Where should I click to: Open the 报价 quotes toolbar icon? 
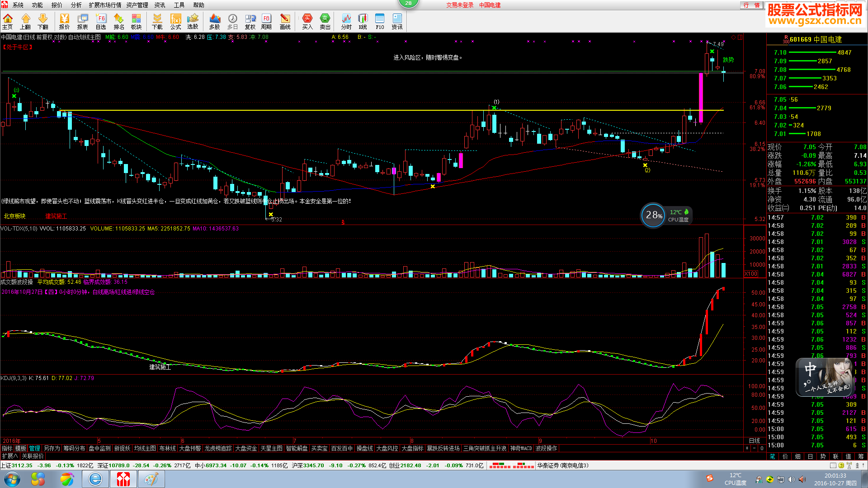coord(65,21)
